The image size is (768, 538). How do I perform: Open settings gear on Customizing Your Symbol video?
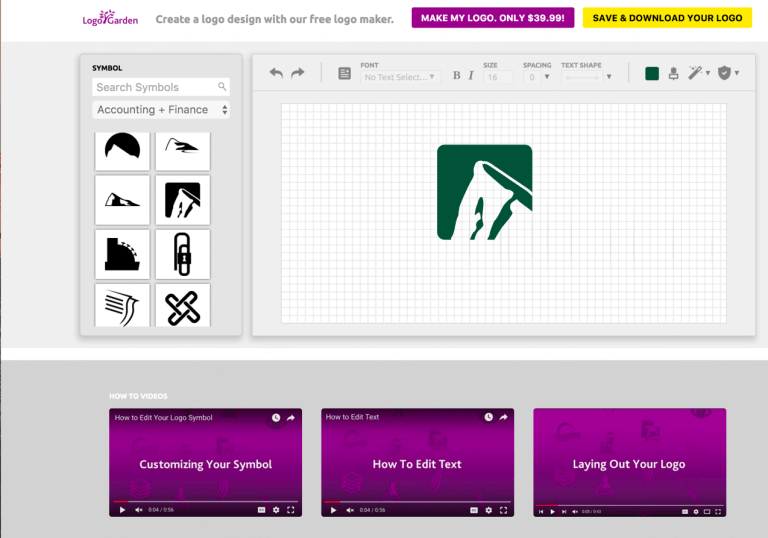[276, 510]
